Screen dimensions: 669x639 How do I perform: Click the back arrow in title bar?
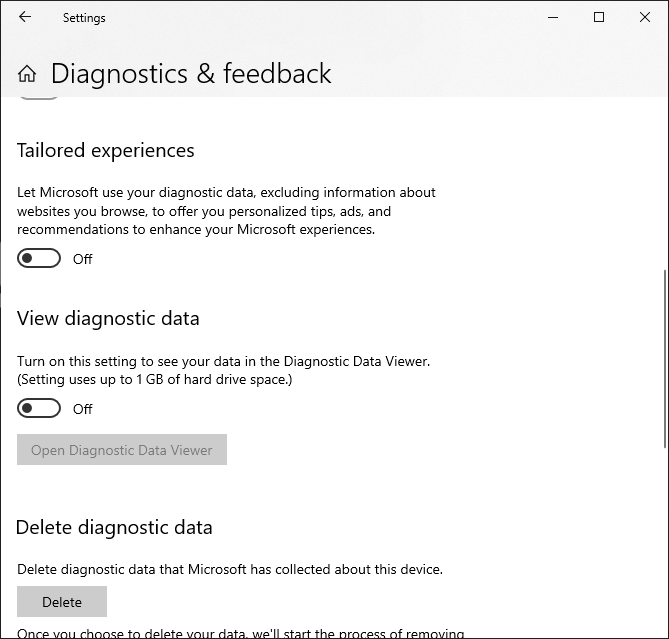click(x=25, y=17)
